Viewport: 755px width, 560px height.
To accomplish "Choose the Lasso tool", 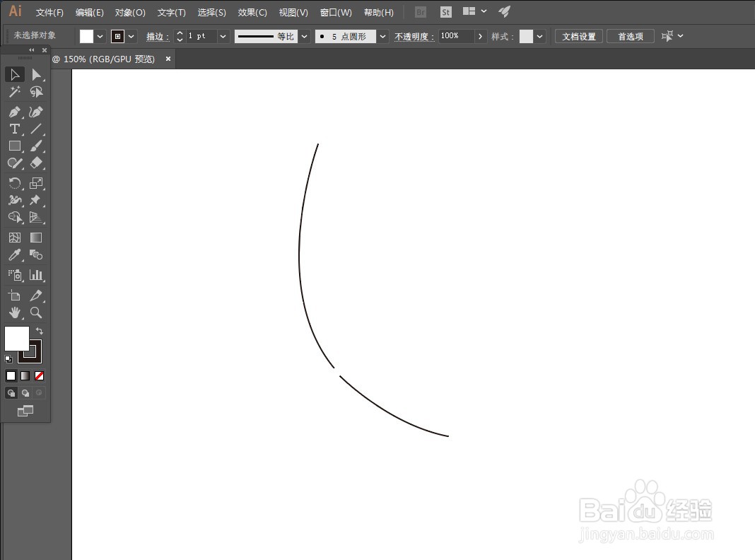I will tap(36, 91).
